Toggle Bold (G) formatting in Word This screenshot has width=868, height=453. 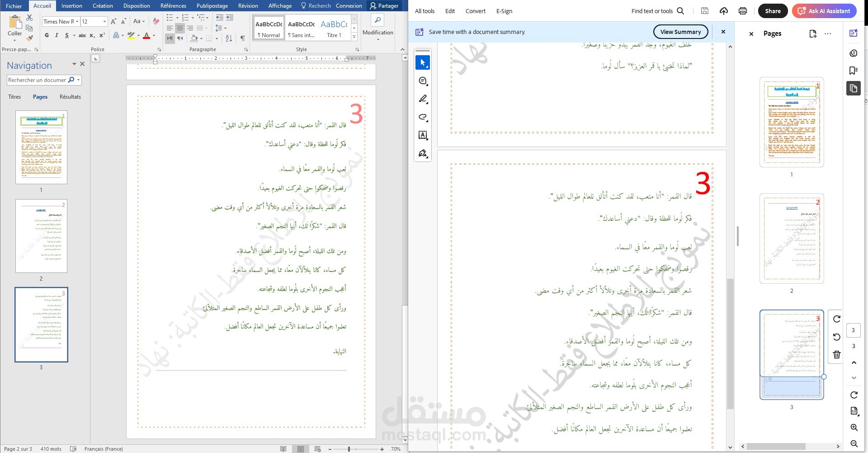point(47,35)
